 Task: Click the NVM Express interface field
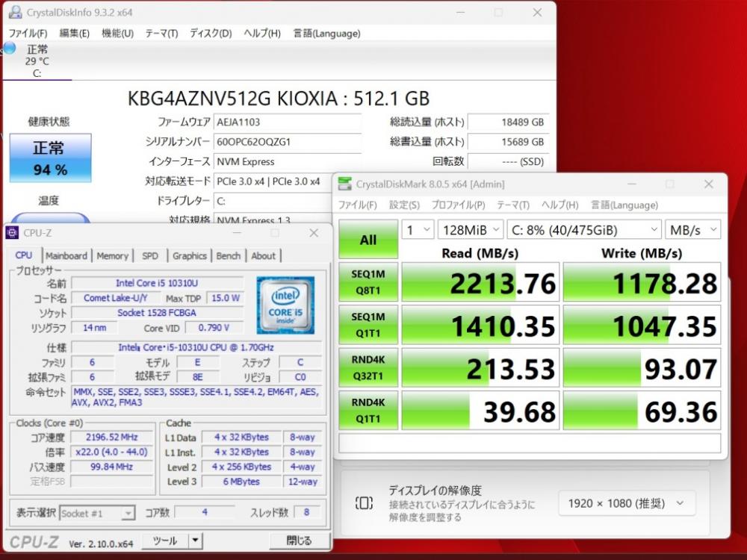(288, 161)
